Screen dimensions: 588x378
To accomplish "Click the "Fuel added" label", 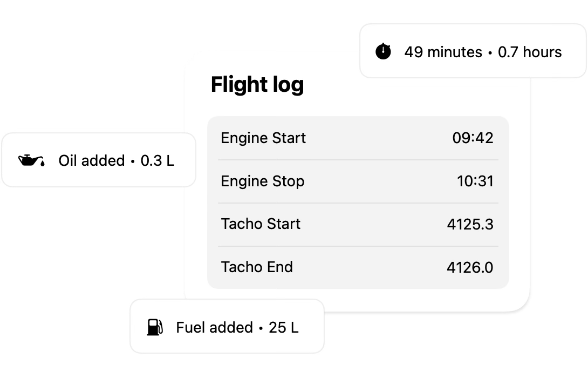I will [x=214, y=327].
